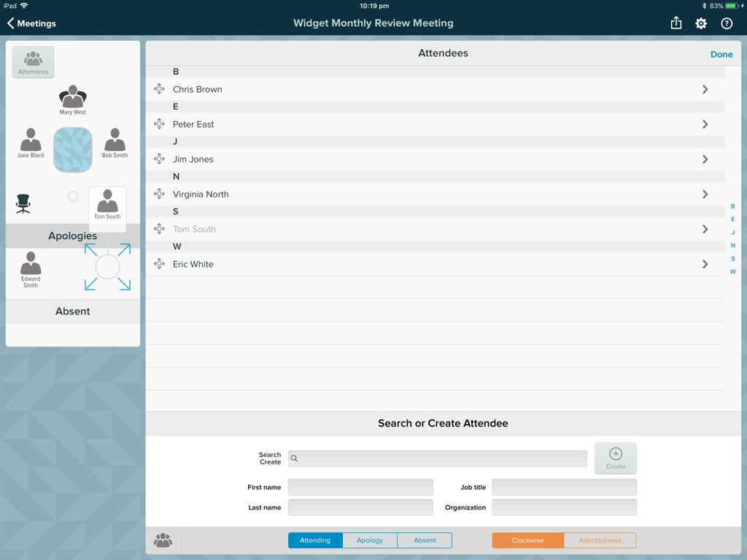Viewport: 747px width, 560px height.
Task: Tap Done to finish editing attendees
Action: pos(721,54)
